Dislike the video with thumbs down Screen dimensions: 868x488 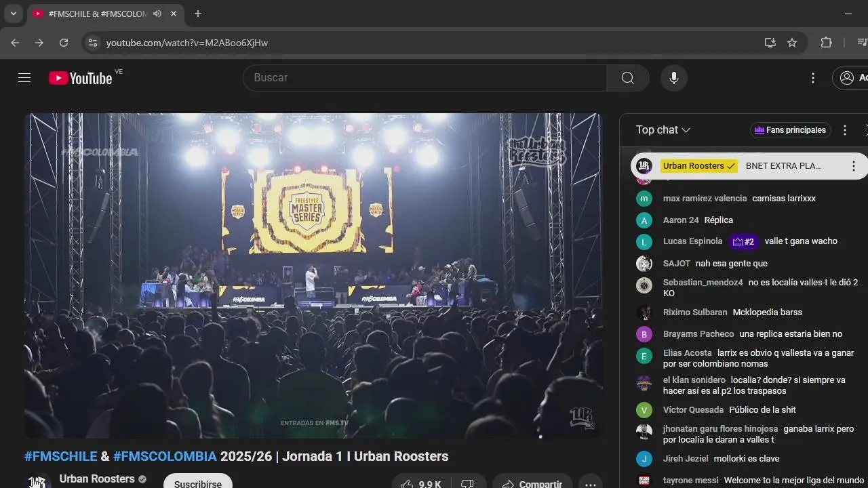click(x=467, y=484)
